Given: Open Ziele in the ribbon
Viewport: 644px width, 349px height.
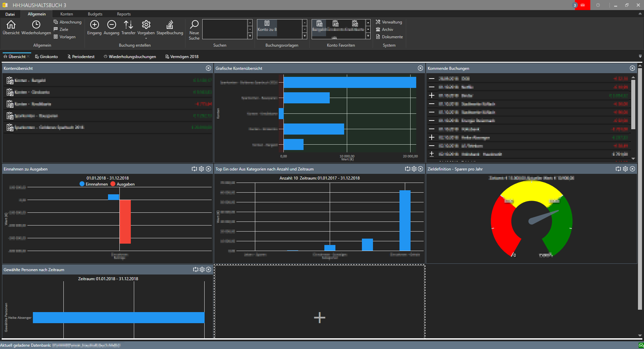Looking at the screenshot, I should pyautogui.click(x=61, y=30).
